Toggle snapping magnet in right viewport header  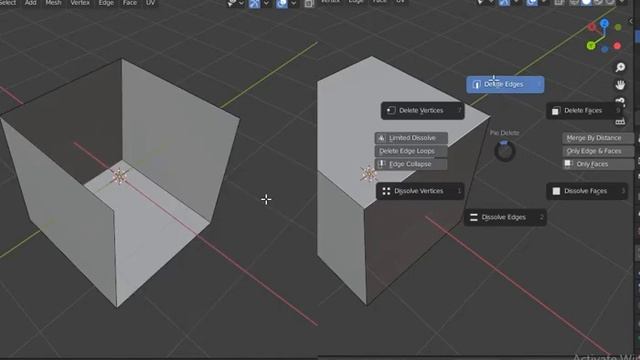[504, 2]
